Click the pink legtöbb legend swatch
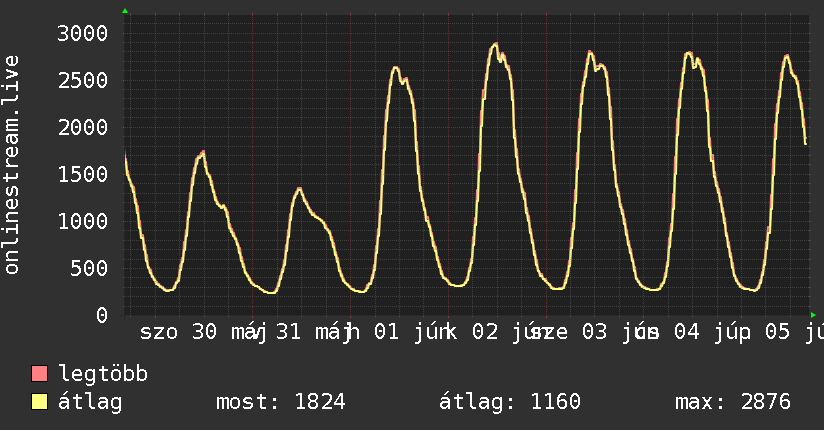The width and height of the screenshot is (824, 430). click(39, 374)
